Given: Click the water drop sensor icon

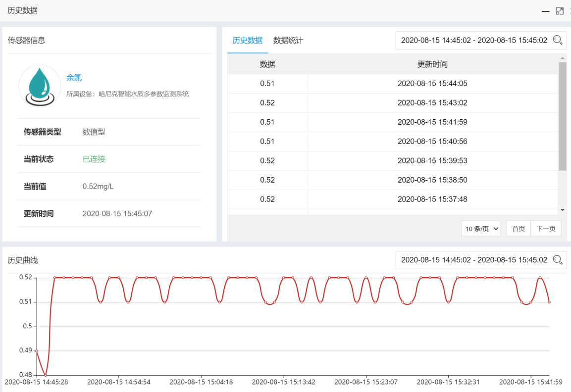Looking at the screenshot, I should 40,86.
